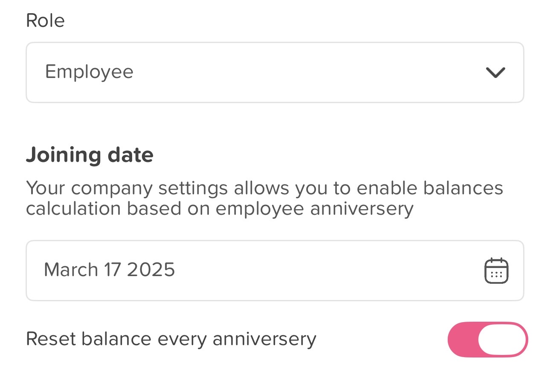This screenshot has height=392, width=550.
Task: Click the Role label
Action: pyautogui.click(x=45, y=20)
